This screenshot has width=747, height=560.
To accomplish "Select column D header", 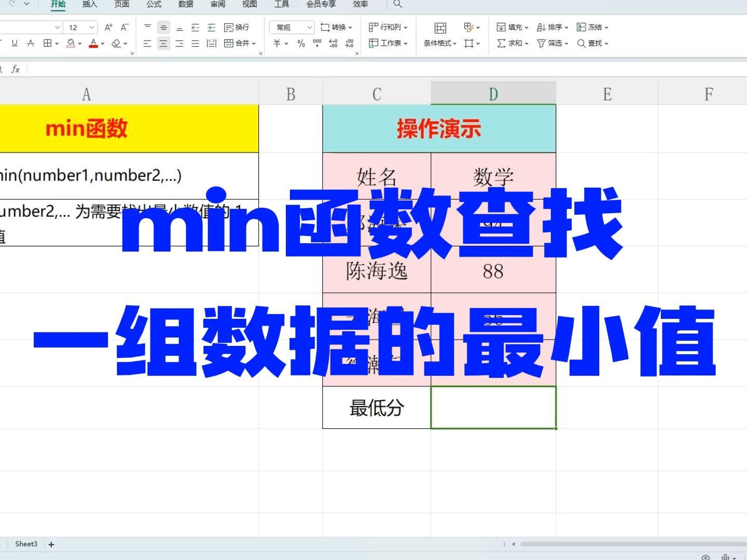I will (493, 93).
